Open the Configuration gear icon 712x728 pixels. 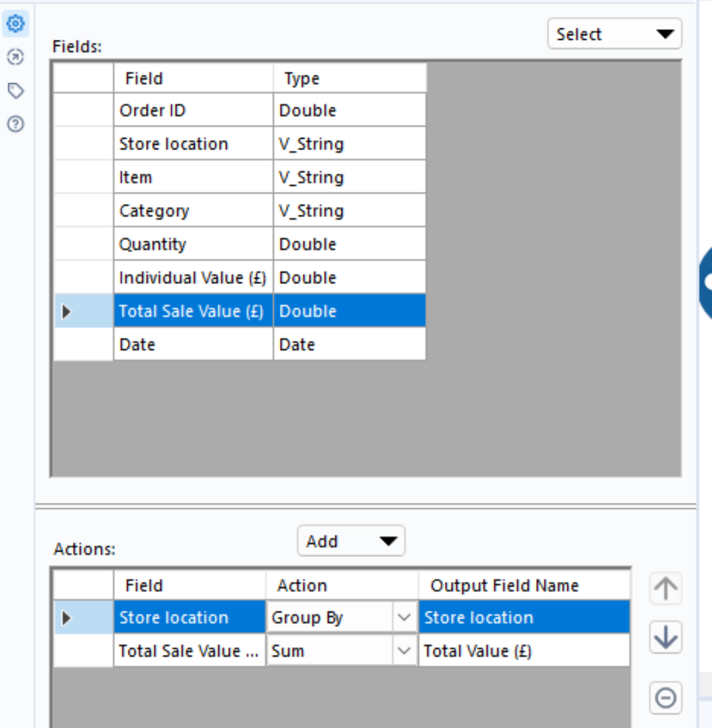[x=16, y=25]
